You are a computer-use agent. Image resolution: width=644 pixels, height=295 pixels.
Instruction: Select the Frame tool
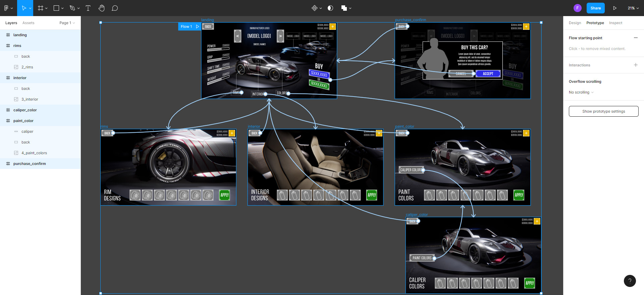41,8
